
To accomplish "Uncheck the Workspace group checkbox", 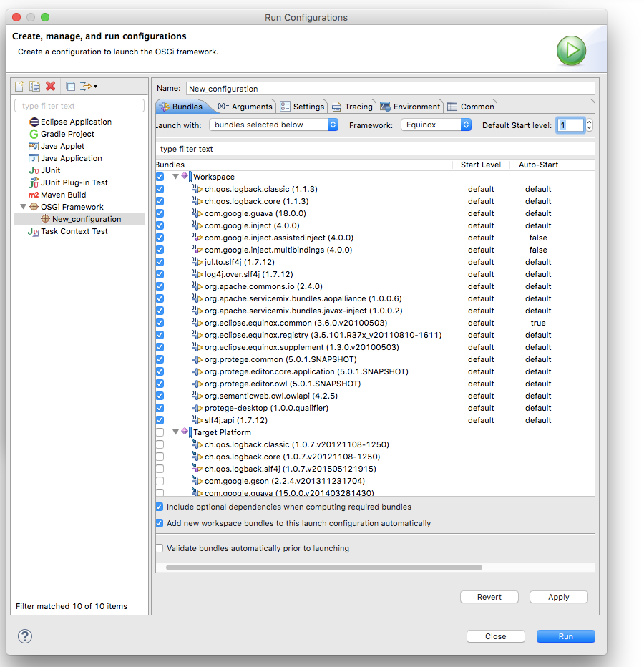I will point(160,177).
